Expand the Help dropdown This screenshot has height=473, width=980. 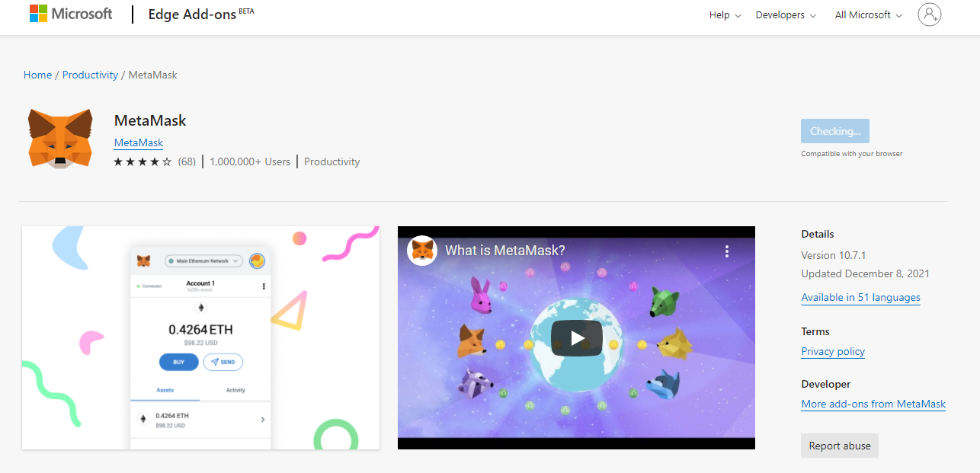click(x=725, y=15)
